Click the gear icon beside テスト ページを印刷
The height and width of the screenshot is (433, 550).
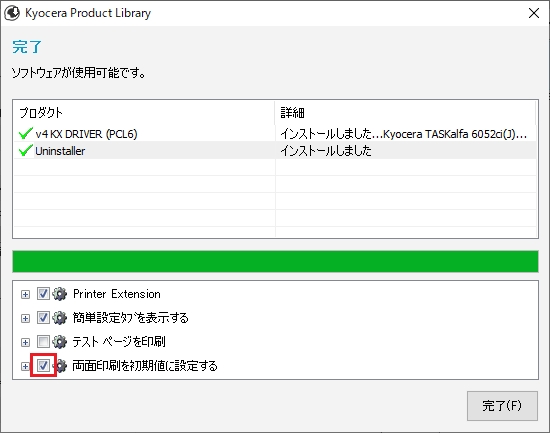pyautogui.click(x=59, y=342)
